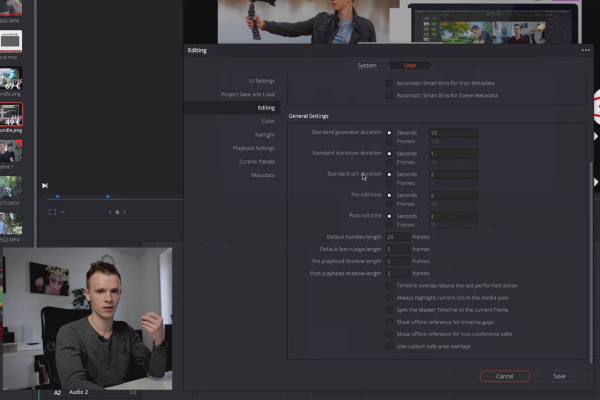Image resolution: width=600 pixels, height=400 pixels.
Task: Enable Always highlight current clip in media pool
Action: [x=389, y=298]
